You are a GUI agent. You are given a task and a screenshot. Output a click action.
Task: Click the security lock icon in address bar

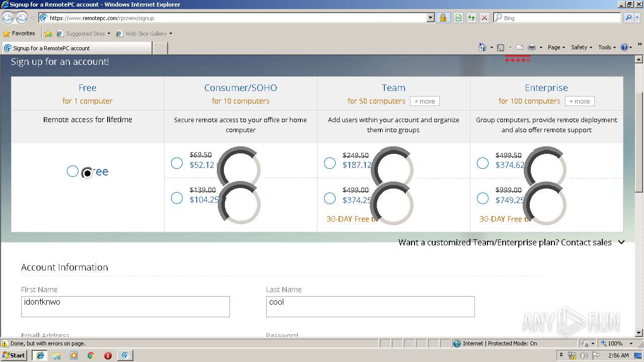point(443,18)
